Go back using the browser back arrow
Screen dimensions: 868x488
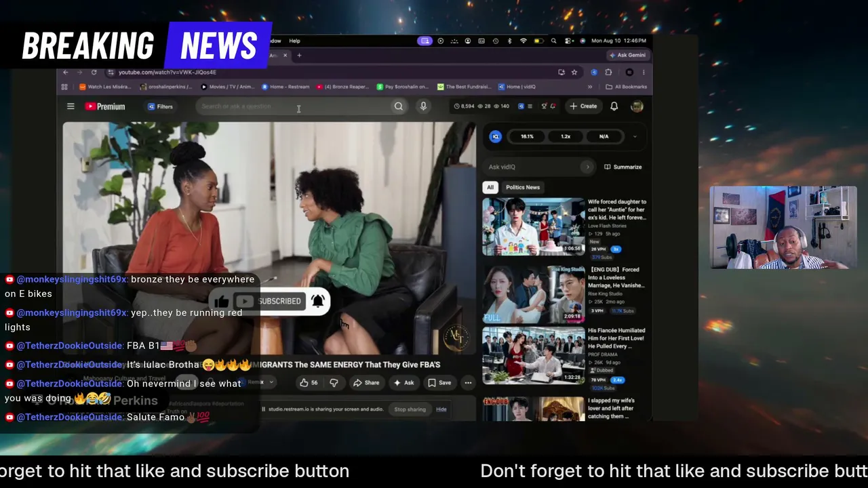(x=65, y=73)
